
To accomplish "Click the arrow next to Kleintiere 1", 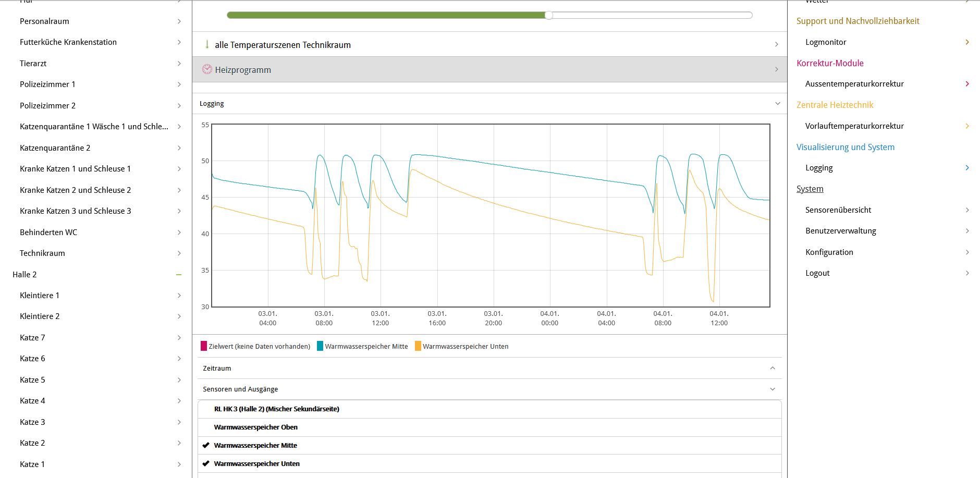I will tap(179, 295).
